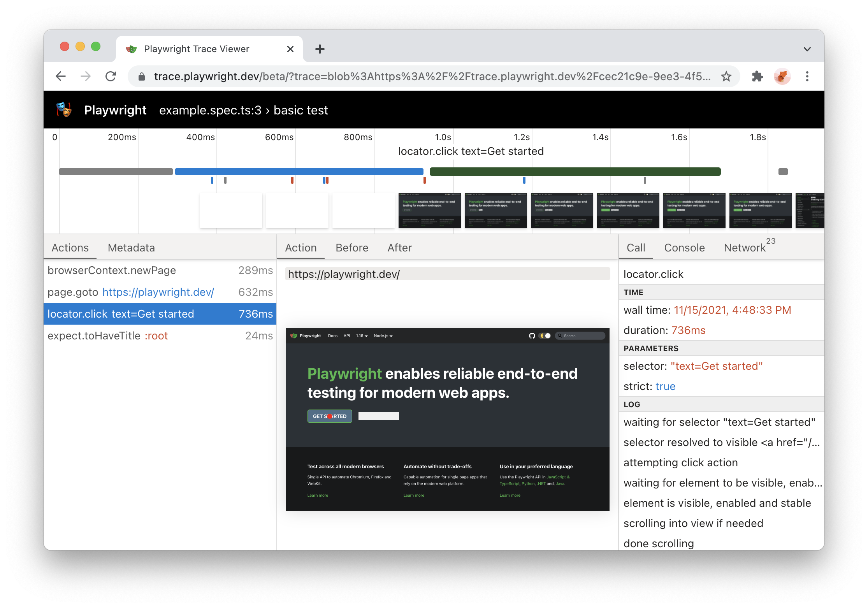The height and width of the screenshot is (608, 868).
Task: Open the Network tab
Action: point(749,247)
